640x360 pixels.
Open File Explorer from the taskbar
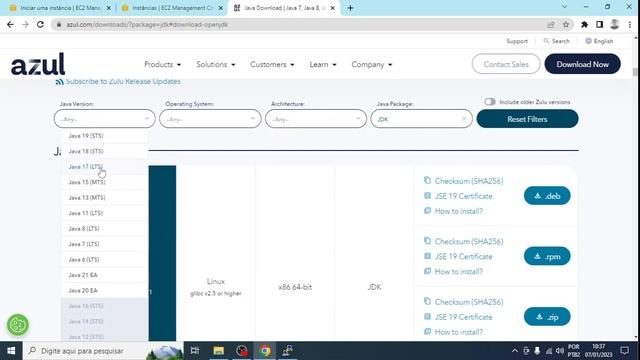tap(218, 351)
